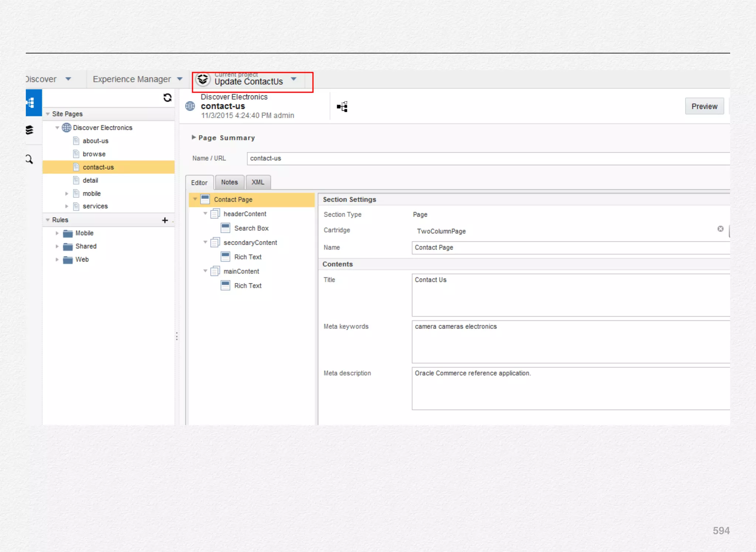756x552 pixels.
Task: Clear the TwoColumnPage cartridge with X icon
Action: pos(720,229)
